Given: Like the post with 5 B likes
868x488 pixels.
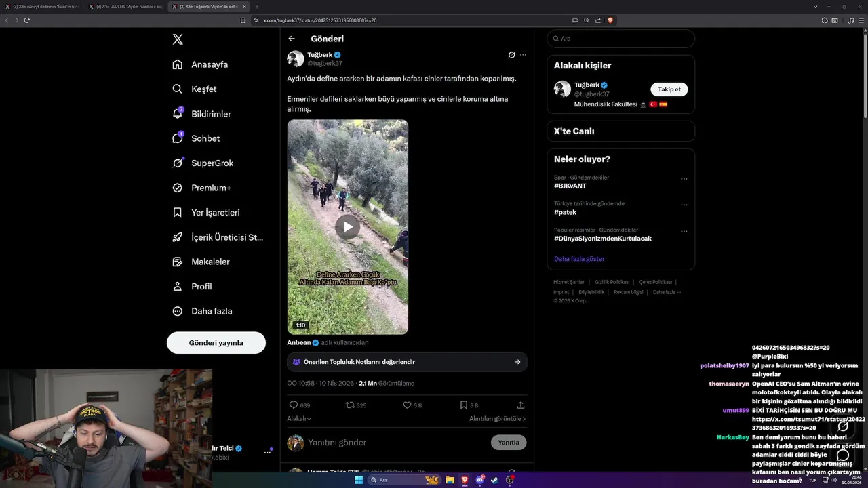Looking at the screenshot, I should pyautogui.click(x=412, y=405).
